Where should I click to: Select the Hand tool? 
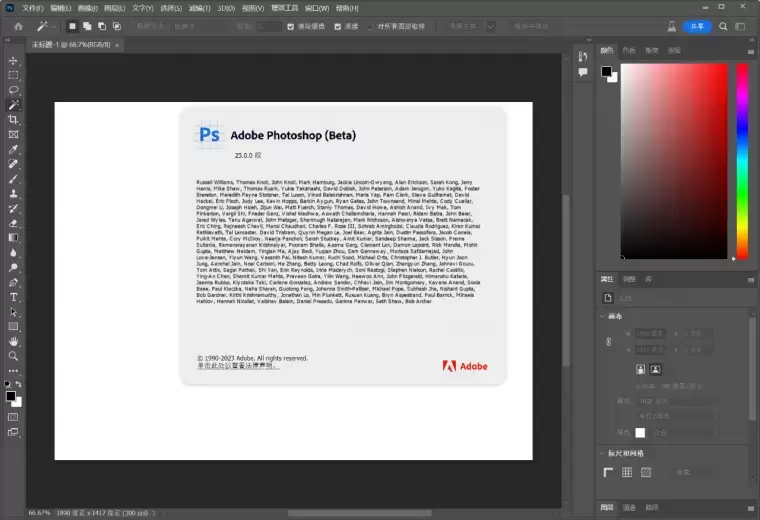pos(13,342)
